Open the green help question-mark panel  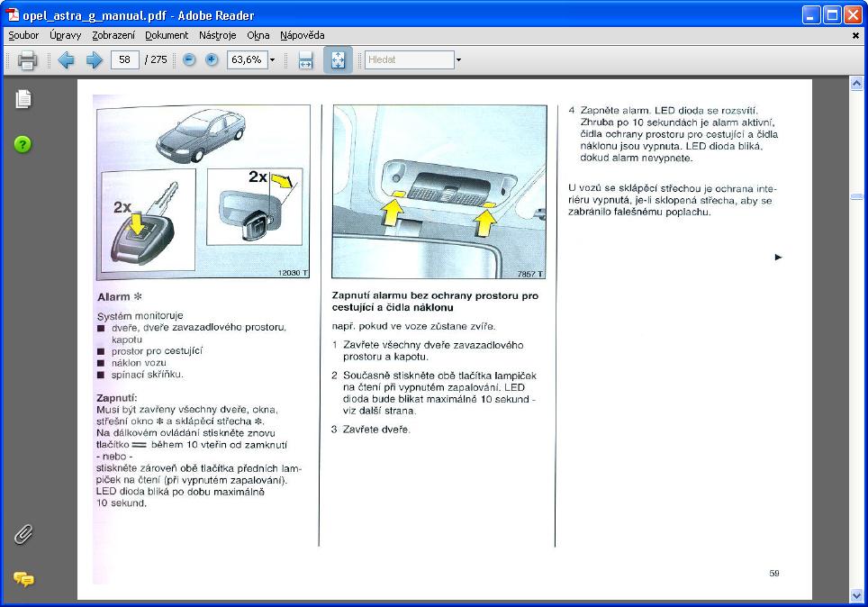coord(23,144)
